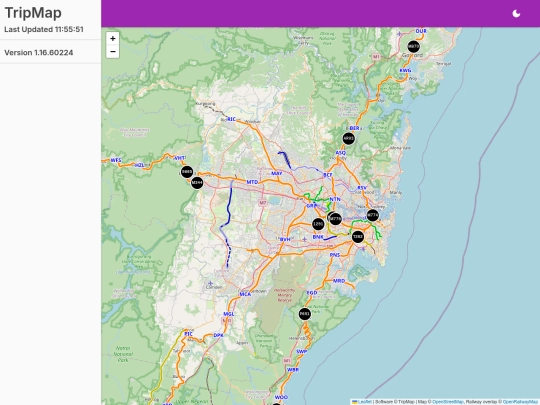Click the MGL station label
The height and width of the screenshot is (405, 540).
coord(229,314)
